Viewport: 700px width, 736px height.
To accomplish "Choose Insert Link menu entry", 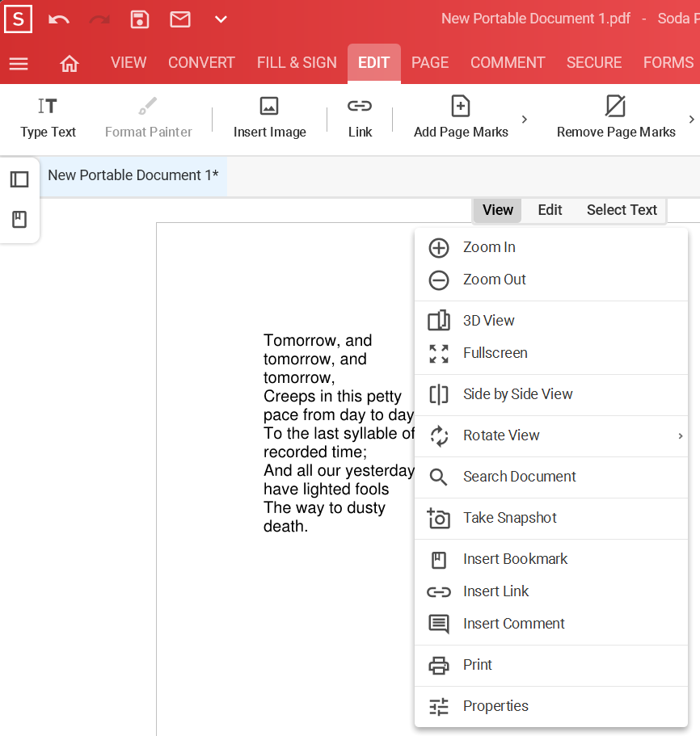I will (x=551, y=591).
